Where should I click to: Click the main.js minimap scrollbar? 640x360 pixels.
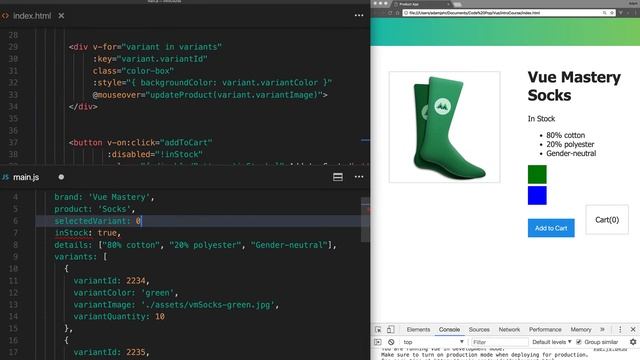[x=365, y=220]
